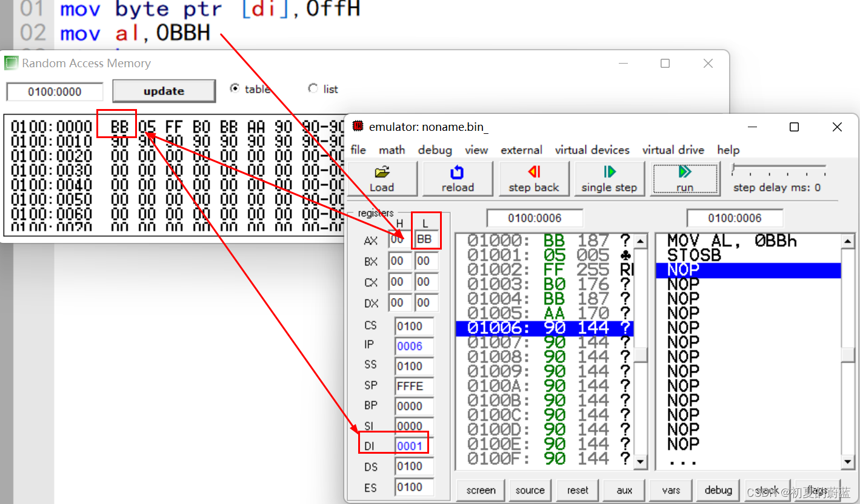The width and height of the screenshot is (860, 504).
Task: Select memory row 01005: AA 170
Action: click(544, 313)
